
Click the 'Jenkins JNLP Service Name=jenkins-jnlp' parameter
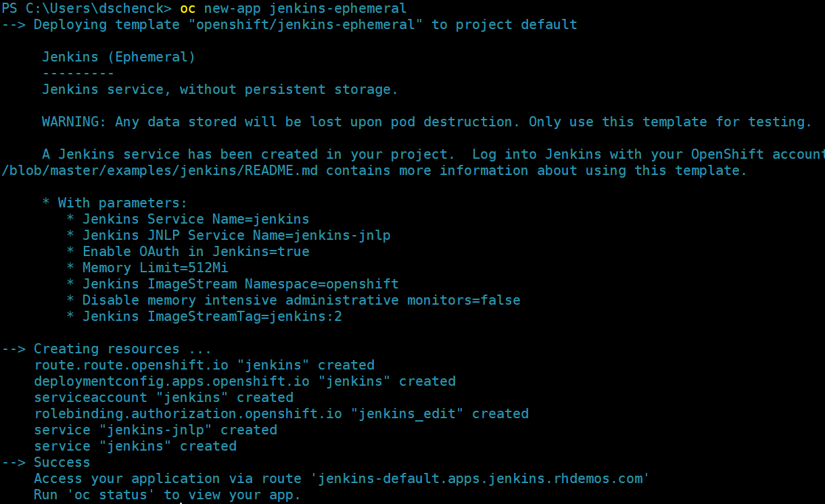[x=236, y=235]
